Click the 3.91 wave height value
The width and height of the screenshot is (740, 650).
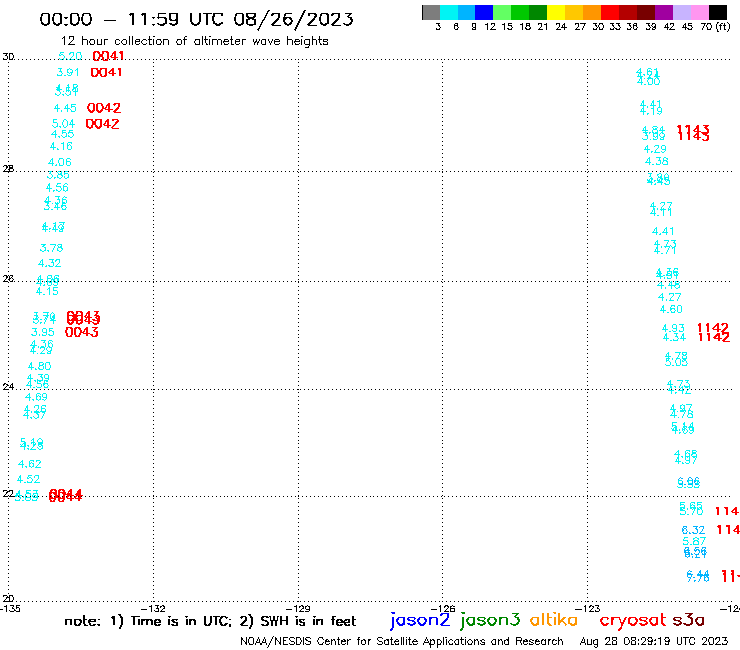coord(68,72)
